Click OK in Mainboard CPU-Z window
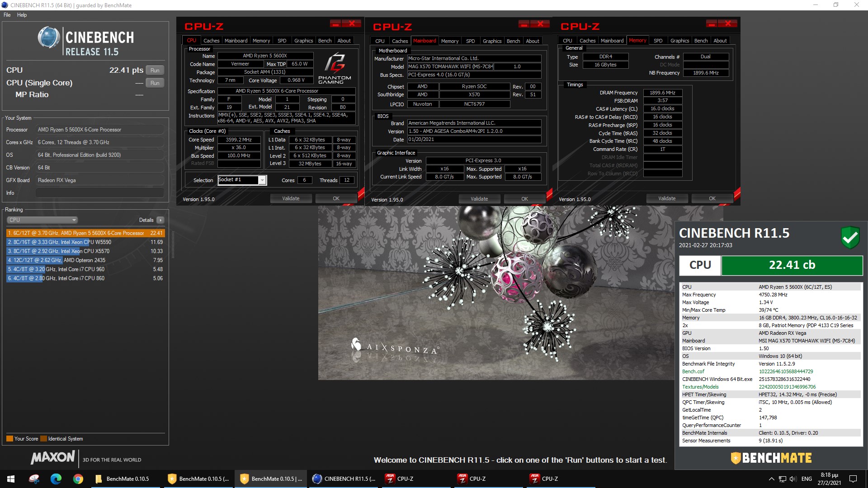This screenshot has height=488, width=868. [x=524, y=199]
